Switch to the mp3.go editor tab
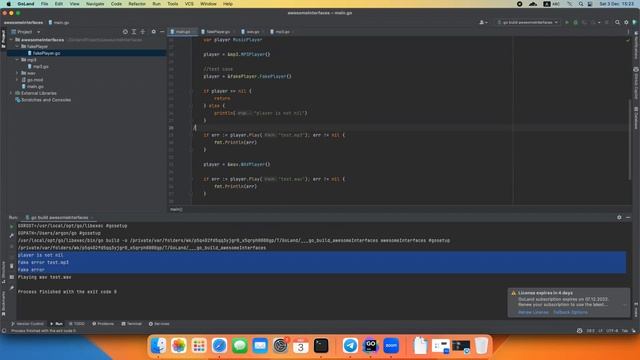 [282, 32]
